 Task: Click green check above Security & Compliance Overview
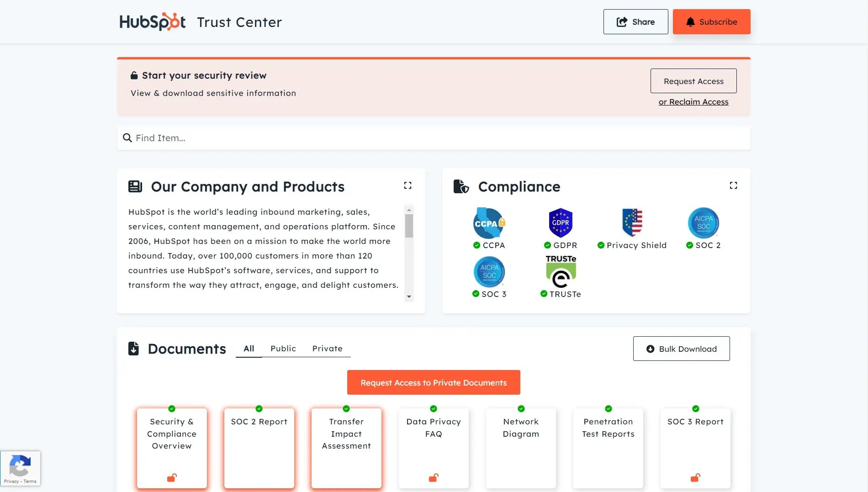[172, 408]
